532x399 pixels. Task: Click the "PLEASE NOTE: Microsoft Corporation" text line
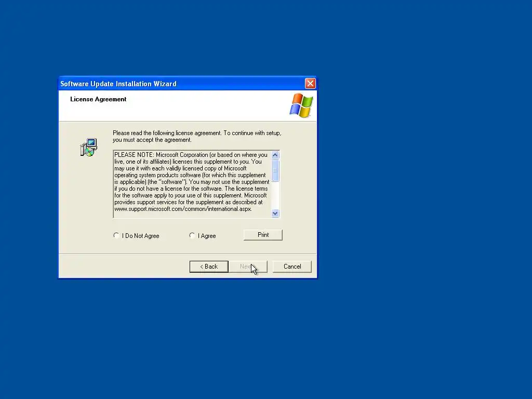(191, 155)
